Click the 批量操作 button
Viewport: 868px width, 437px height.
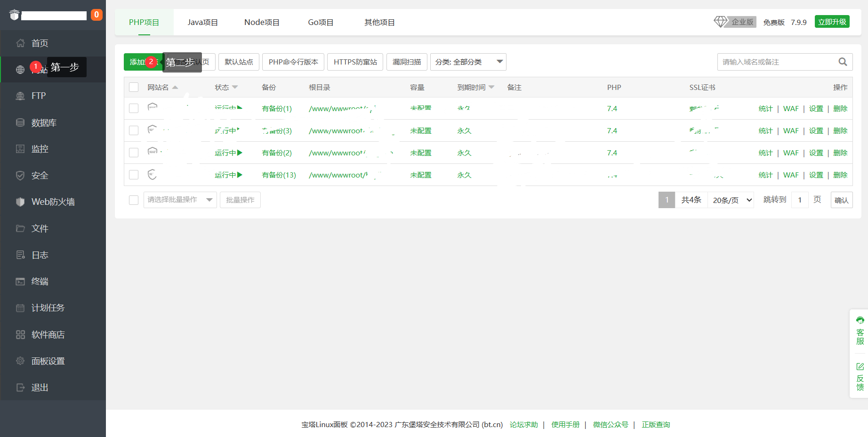point(240,200)
